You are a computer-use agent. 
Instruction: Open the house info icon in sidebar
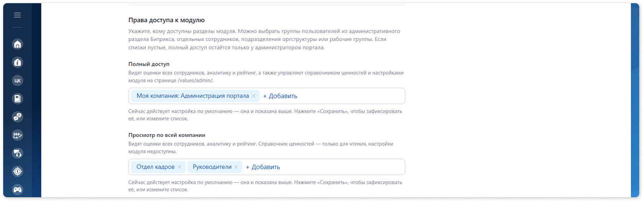[x=17, y=63]
